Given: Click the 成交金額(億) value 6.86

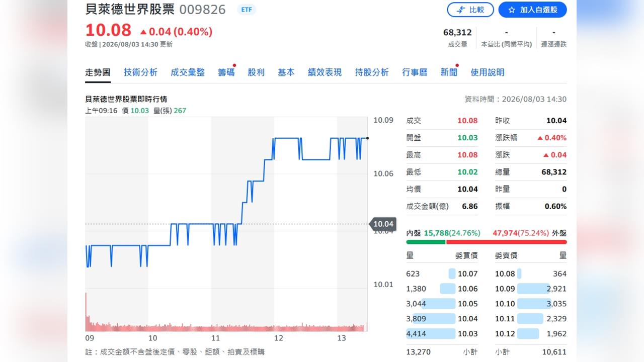Looking at the screenshot, I should 470,206.
